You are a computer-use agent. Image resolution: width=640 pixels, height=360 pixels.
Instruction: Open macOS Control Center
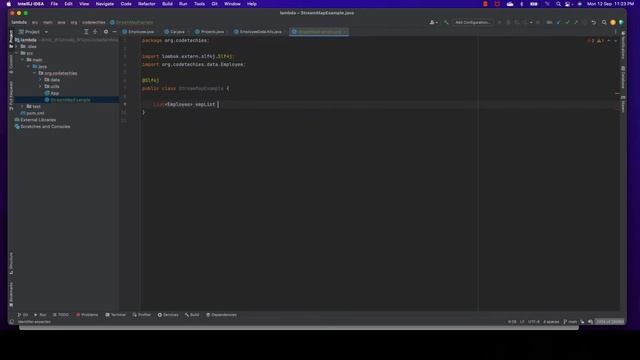pyautogui.click(x=568, y=4)
